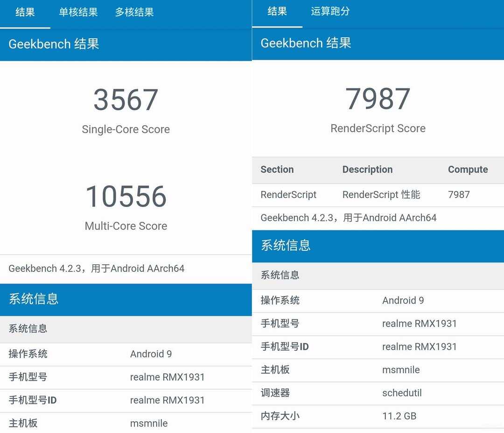Screen dimensions: 504x433
Task: Click the RenderScript 性能 description cell
Action: pos(381,195)
